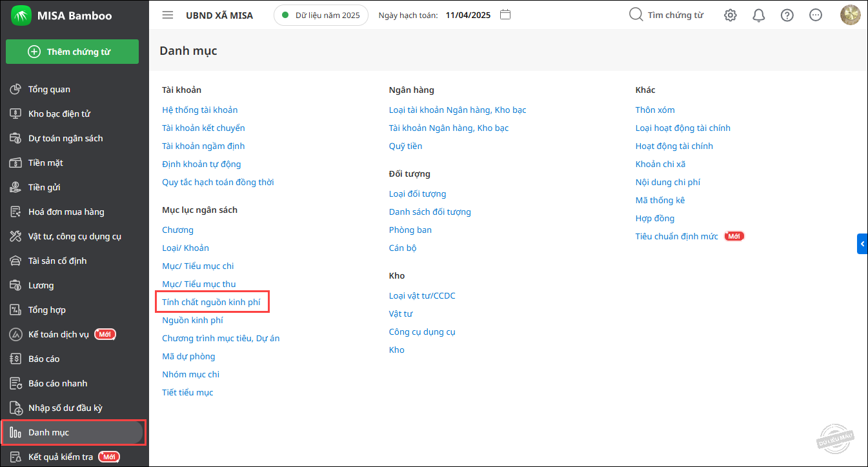Screen dimensions: 868x467
Task: Open Chương category link
Action: (x=178, y=230)
